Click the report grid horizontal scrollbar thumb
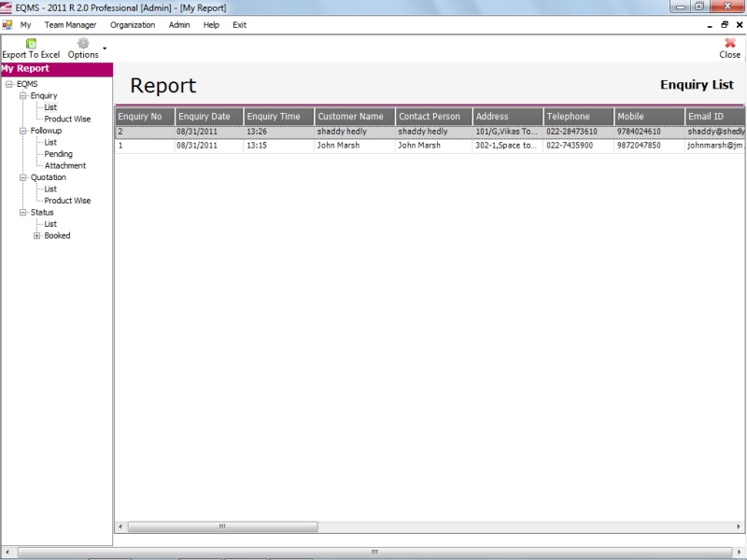Viewport: 747px width, 560px height. coord(221,527)
